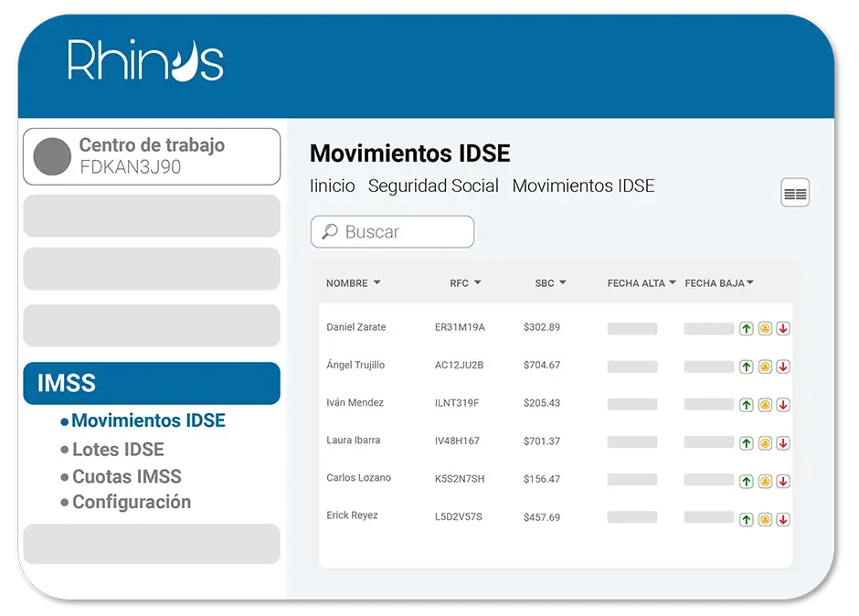Toggle the table list view icon
The image size is (859, 616).
pos(795,193)
